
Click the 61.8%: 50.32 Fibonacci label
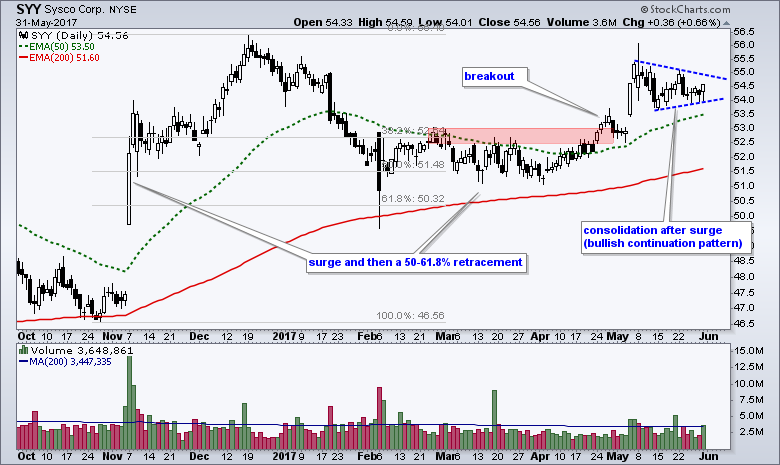coord(412,198)
